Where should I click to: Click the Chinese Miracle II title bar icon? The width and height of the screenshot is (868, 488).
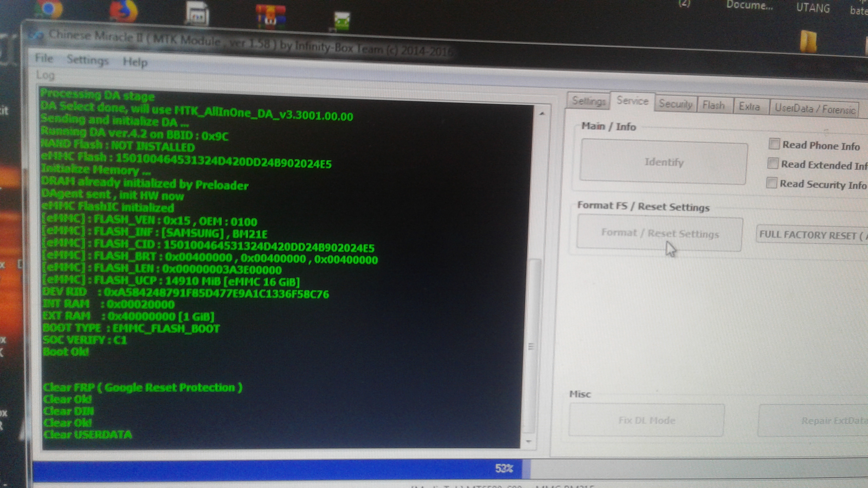click(36, 35)
